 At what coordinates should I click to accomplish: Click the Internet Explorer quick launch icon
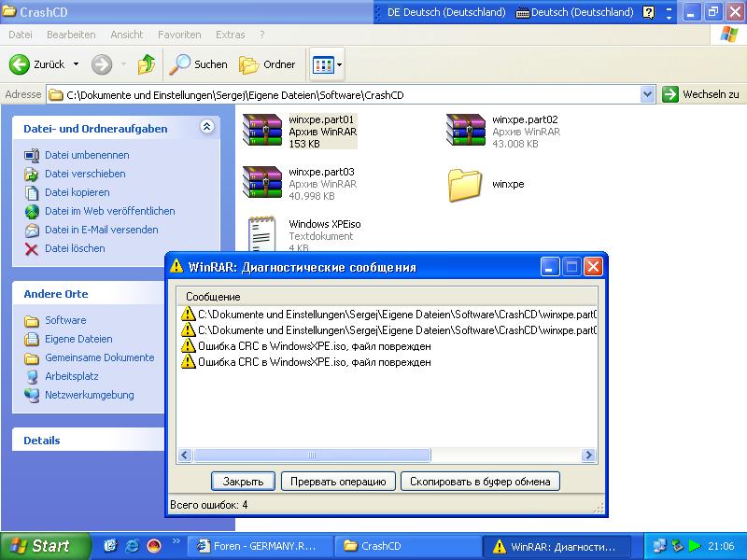click(x=132, y=546)
